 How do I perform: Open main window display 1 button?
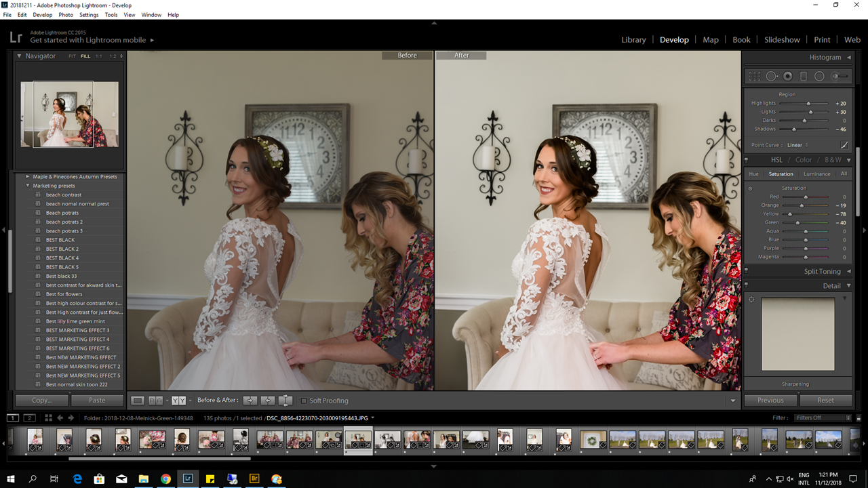(x=13, y=418)
